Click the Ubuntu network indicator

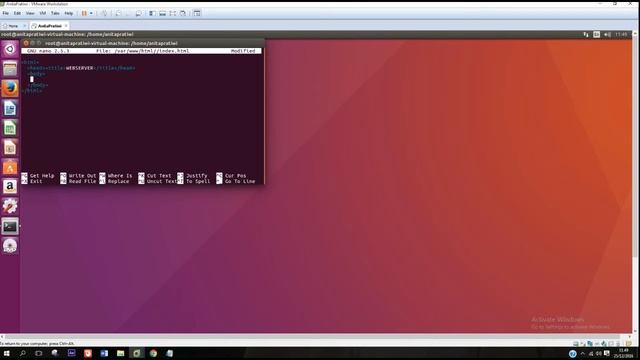pyautogui.click(x=586, y=34)
